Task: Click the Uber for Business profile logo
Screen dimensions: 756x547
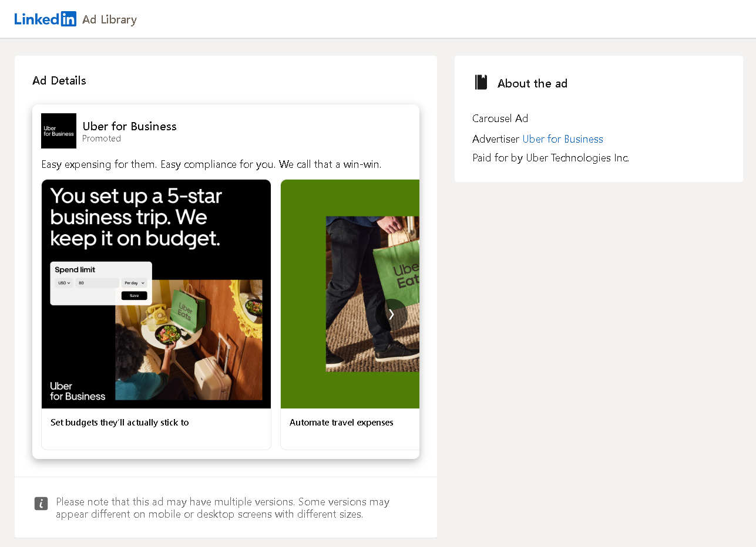Action: [x=59, y=131]
